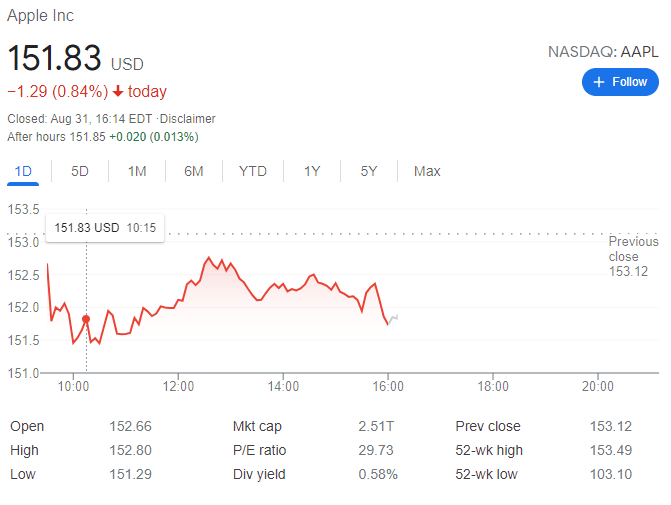The width and height of the screenshot is (671, 505).
Task: Open the 5Y chart tab
Action: tap(369, 171)
